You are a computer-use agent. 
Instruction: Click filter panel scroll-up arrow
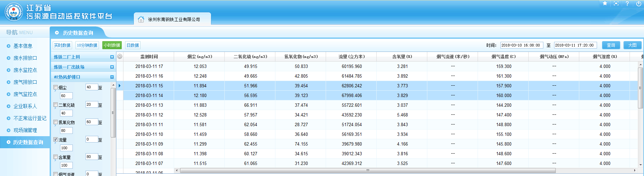[x=113, y=85]
